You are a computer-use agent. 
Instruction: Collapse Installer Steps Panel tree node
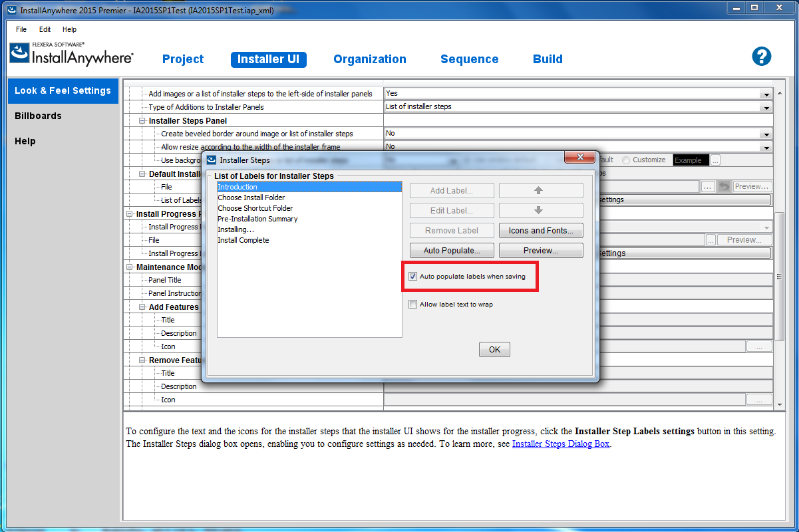coord(142,120)
